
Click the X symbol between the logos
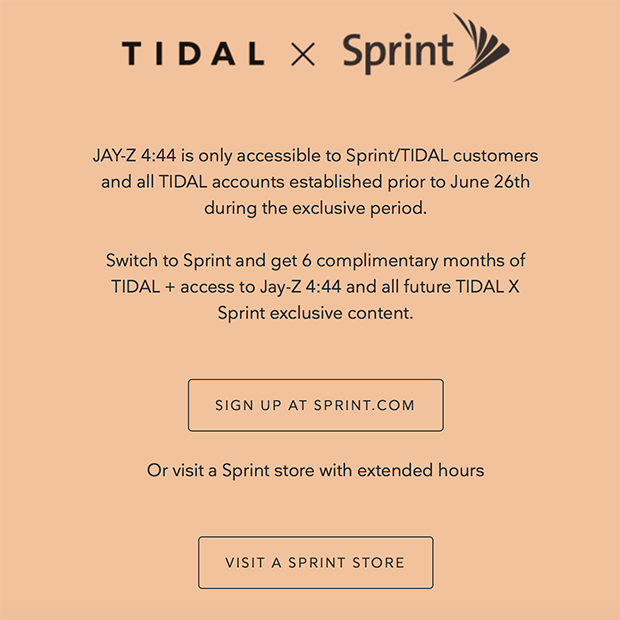[x=303, y=54]
